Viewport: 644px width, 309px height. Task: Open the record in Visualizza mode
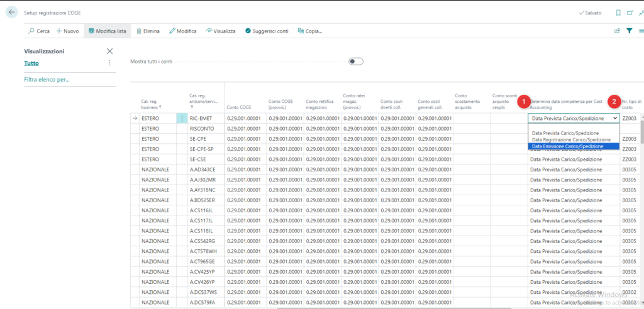point(221,31)
